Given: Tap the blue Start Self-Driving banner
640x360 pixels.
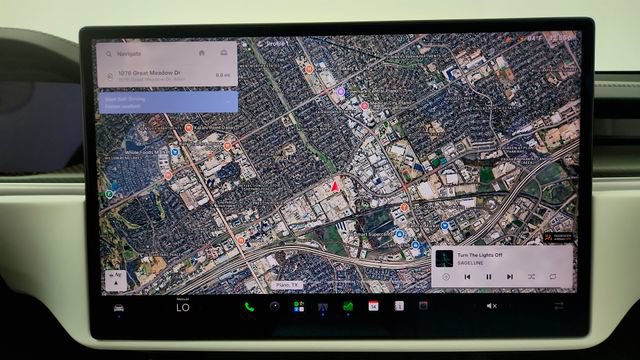Looking at the screenshot, I should click(x=168, y=102).
